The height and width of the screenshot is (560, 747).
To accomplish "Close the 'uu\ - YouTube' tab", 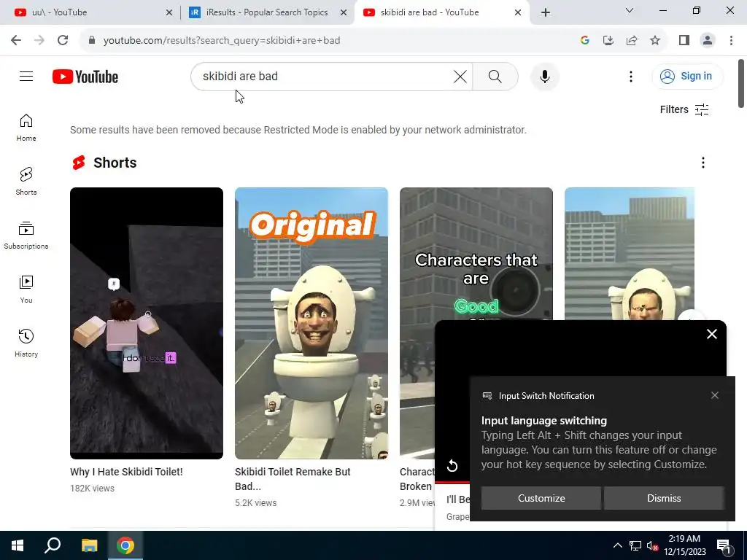I will [x=169, y=13].
